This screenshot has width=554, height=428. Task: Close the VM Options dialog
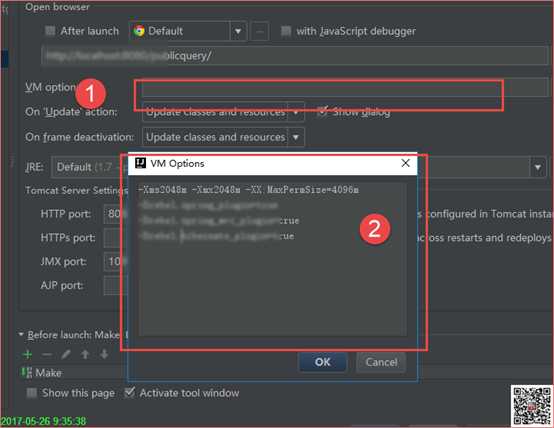pyautogui.click(x=406, y=163)
